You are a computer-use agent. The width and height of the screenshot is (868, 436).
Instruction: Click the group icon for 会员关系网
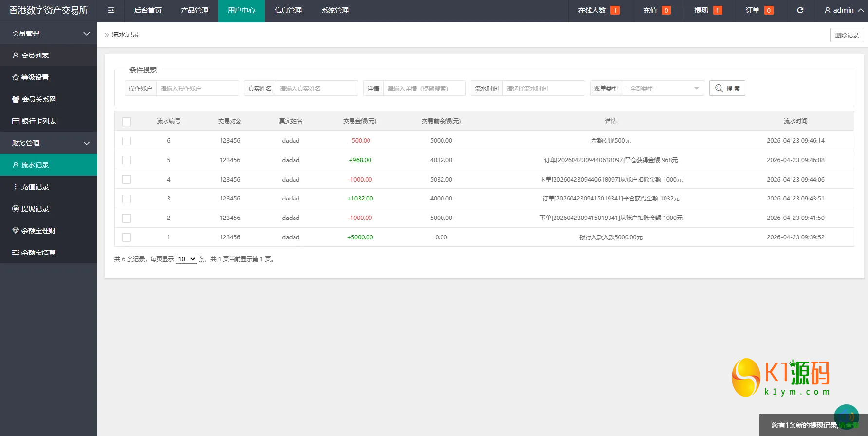click(16, 99)
